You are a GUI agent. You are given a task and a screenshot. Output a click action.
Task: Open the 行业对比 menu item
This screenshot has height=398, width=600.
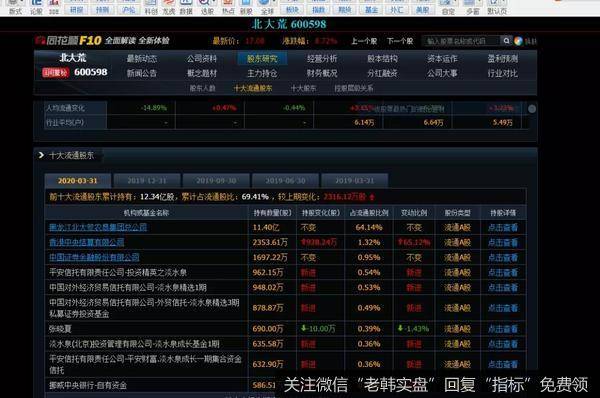click(x=502, y=73)
